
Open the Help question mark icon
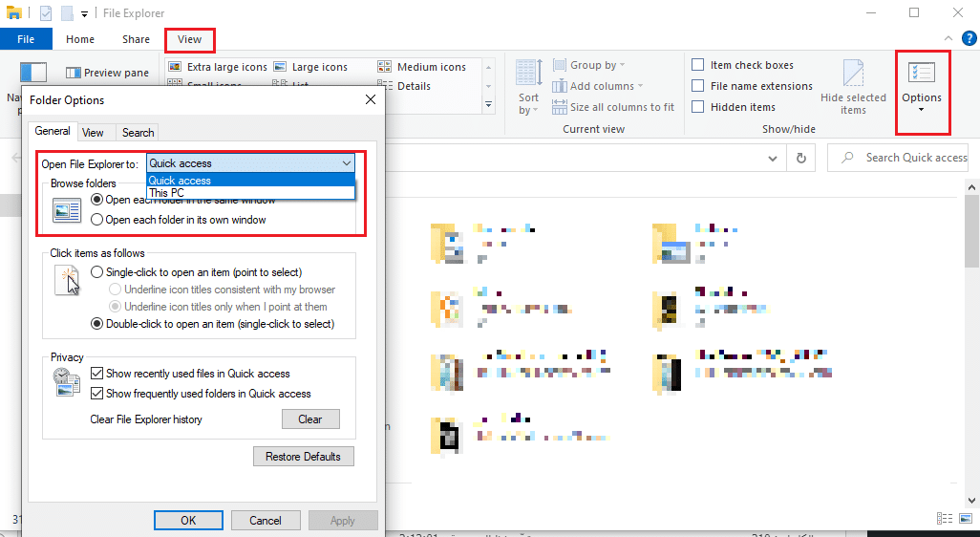tap(969, 39)
